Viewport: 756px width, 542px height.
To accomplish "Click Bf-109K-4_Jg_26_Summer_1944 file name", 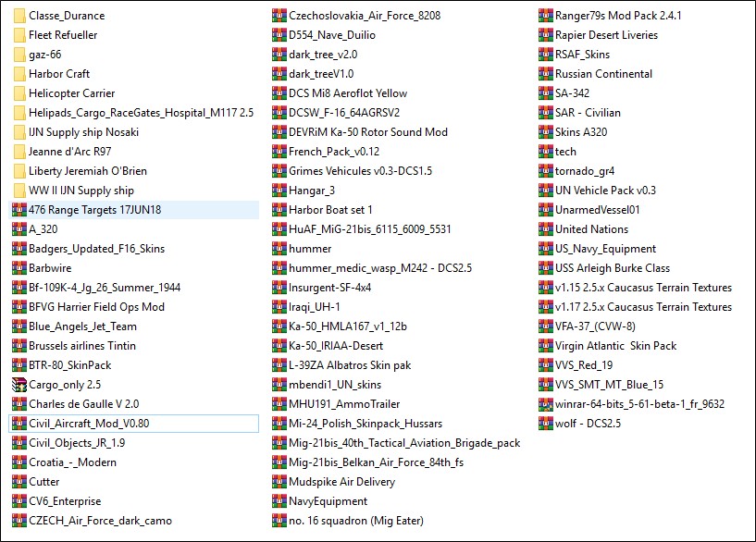I will point(105,288).
